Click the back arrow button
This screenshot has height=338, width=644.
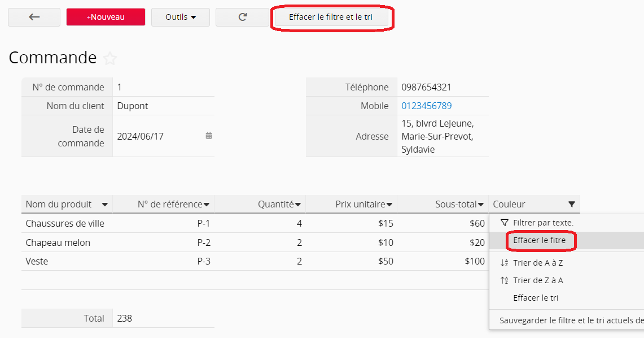(34, 18)
